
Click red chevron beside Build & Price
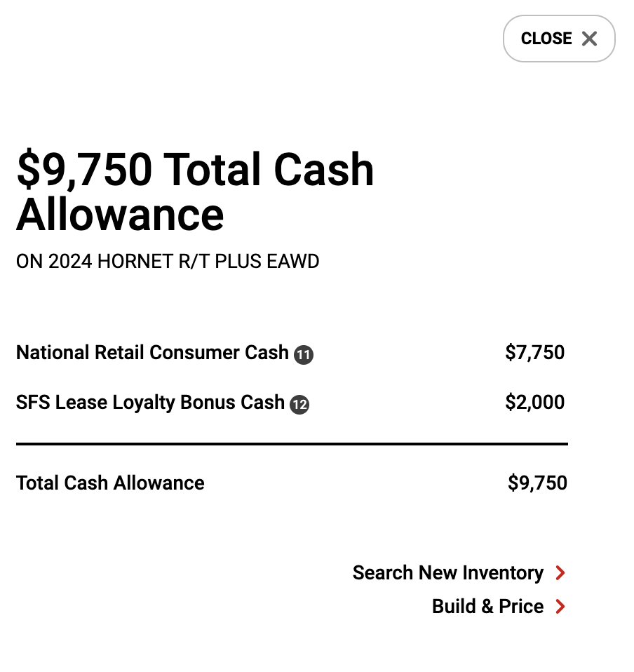coord(560,607)
